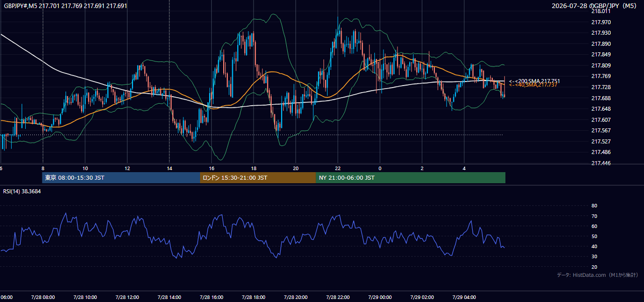Click the bottom time label 7/28 10:00
Screen dimensions: 644x302
click(x=85, y=297)
